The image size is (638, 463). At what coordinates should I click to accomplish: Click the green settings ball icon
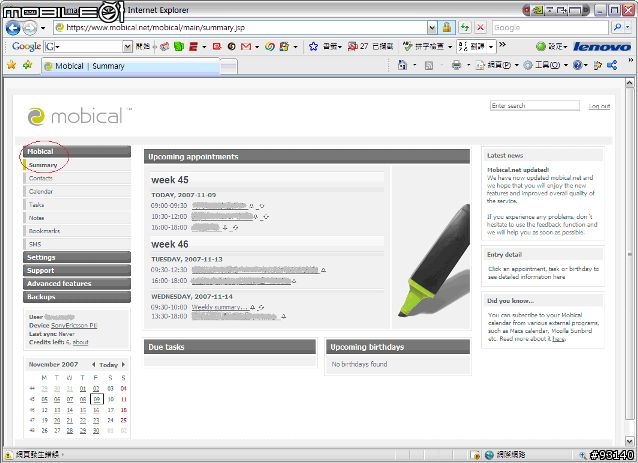[540, 46]
